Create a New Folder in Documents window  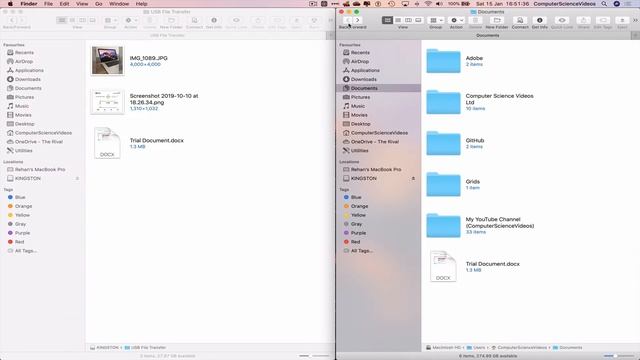(x=497, y=20)
